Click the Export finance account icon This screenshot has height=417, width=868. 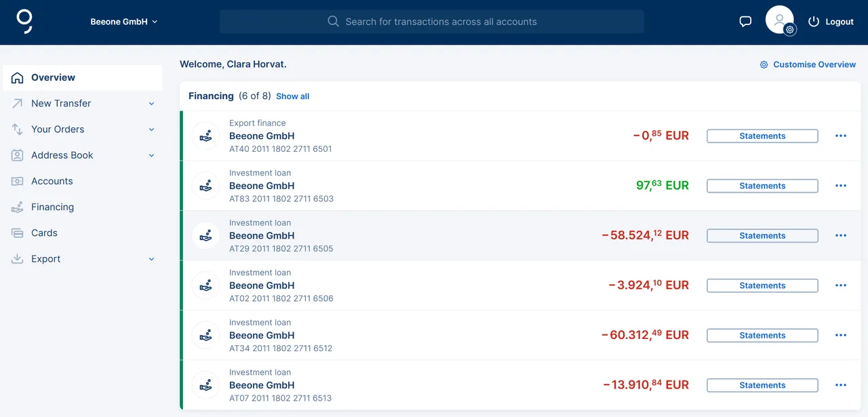coord(205,136)
